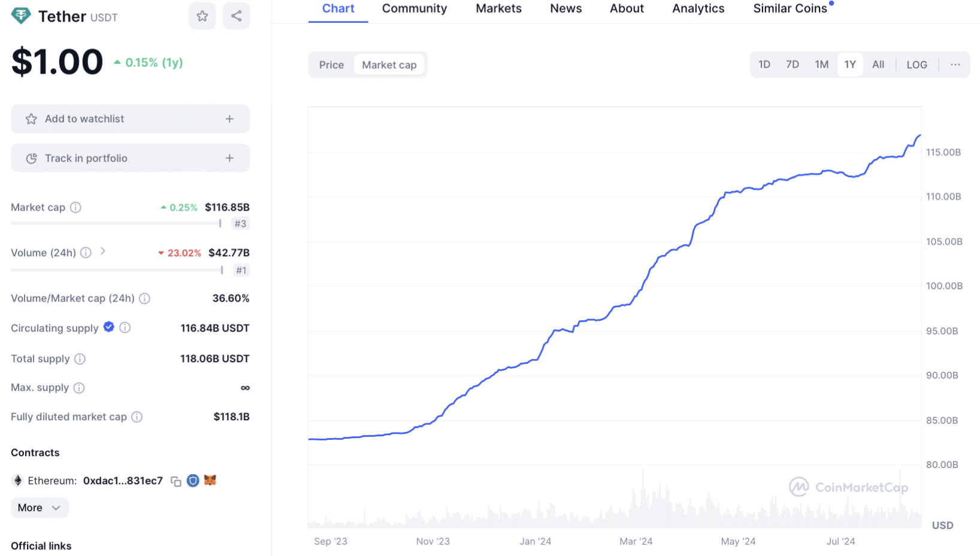
Task: Select the 1D time range
Action: coord(764,65)
